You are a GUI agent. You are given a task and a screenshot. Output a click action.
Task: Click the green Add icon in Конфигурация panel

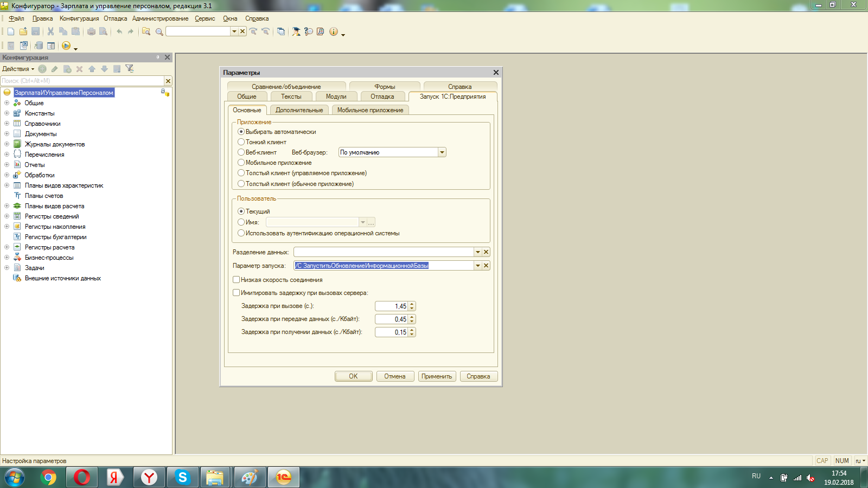[x=42, y=69]
